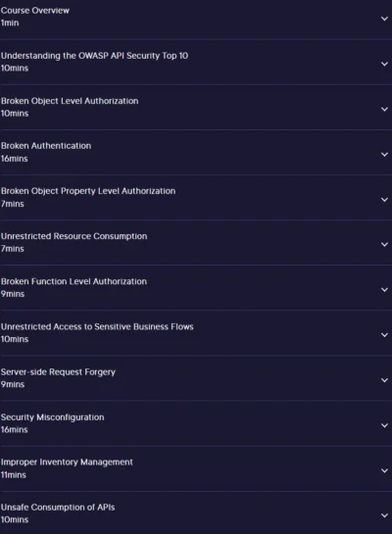Expand the Security Misconfiguration chevron
The height and width of the screenshot is (534, 392).
(384, 425)
